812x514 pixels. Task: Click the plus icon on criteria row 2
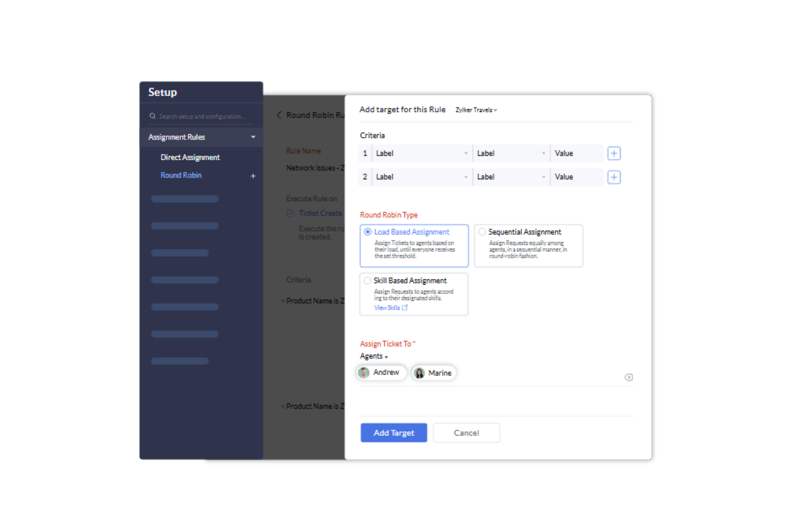(614, 177)
